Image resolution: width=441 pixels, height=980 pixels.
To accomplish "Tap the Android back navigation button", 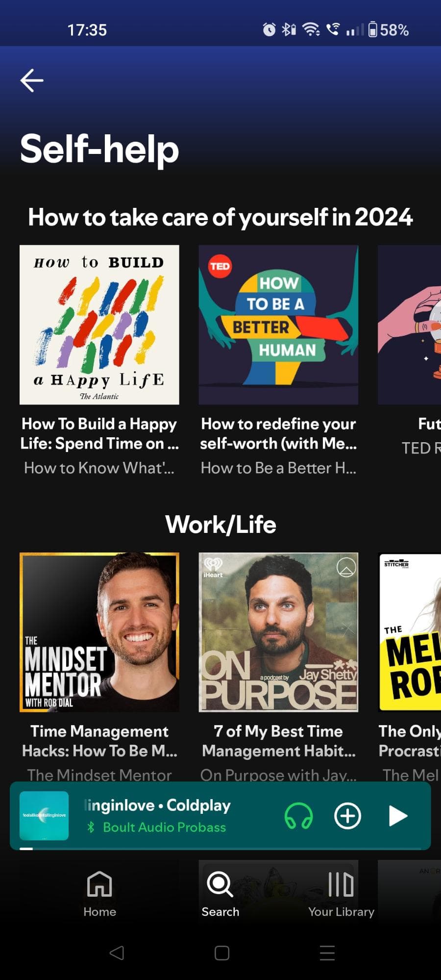I will (x=117, y=953).
